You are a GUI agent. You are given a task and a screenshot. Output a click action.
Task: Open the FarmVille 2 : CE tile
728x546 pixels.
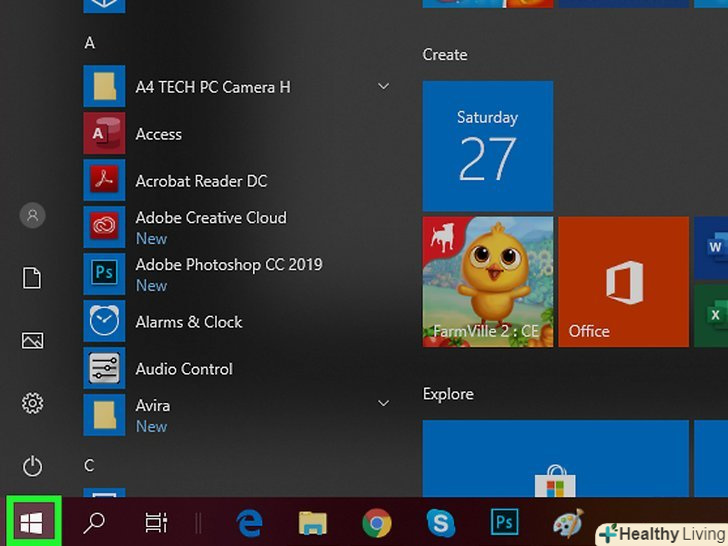(x=487, y=282)
